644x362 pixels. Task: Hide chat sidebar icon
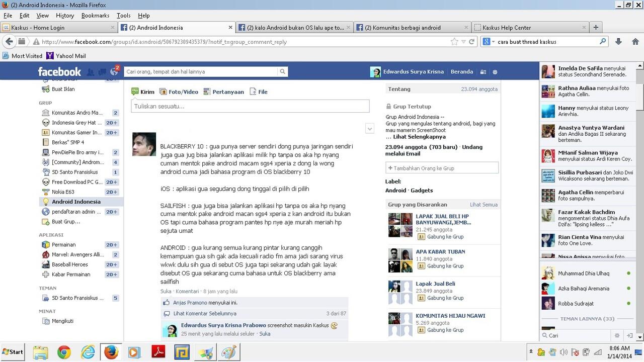point(629,335)
